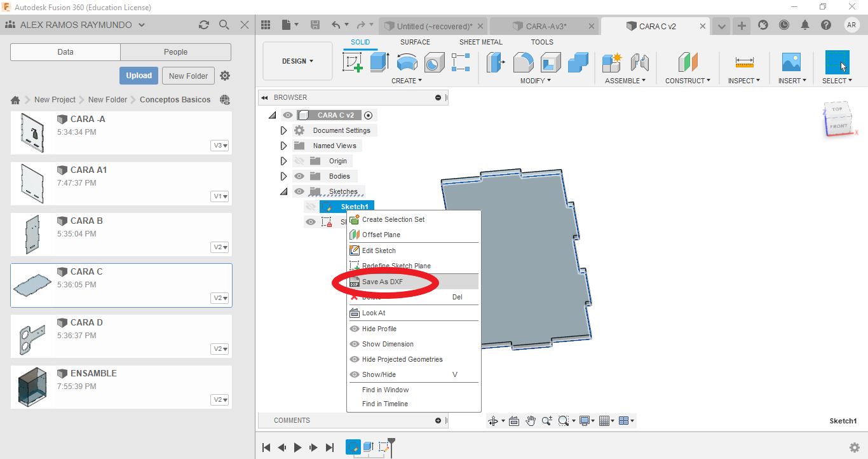Open the web globe icon in breadcrumb
The height and width of the screenshot is (459, 868).
[224, 100]
